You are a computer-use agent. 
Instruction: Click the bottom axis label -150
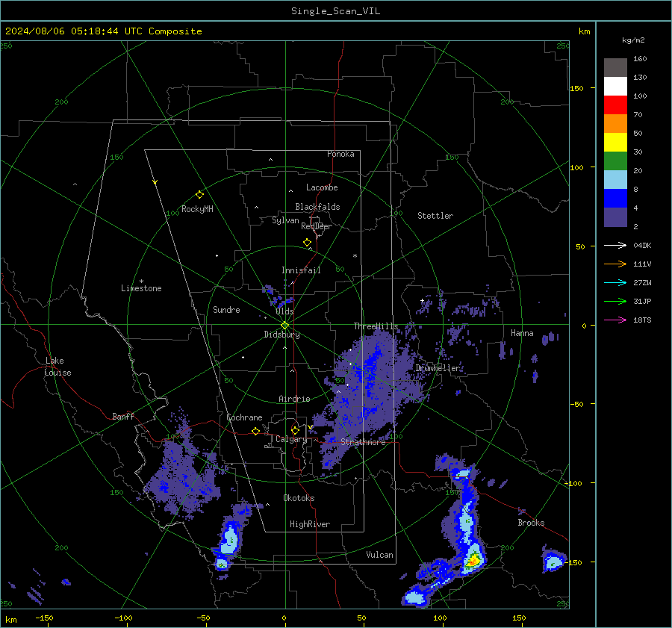click(44, 618)
